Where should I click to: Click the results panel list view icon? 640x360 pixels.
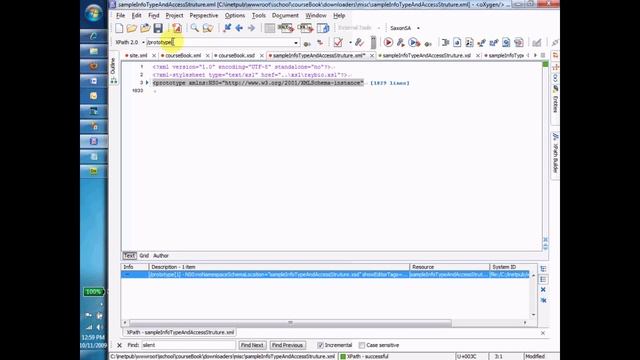543,280
